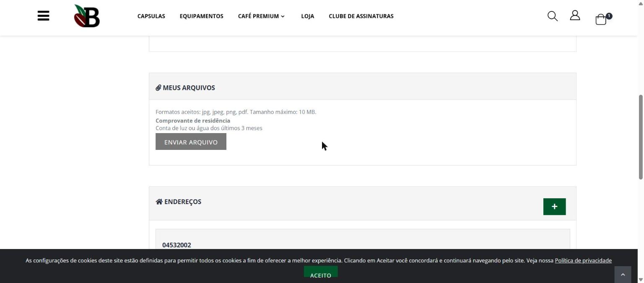The height and width of the screenshot is (283, 644).
Task: Click the accepted formats info text
Action: click(x=236, y=112)
